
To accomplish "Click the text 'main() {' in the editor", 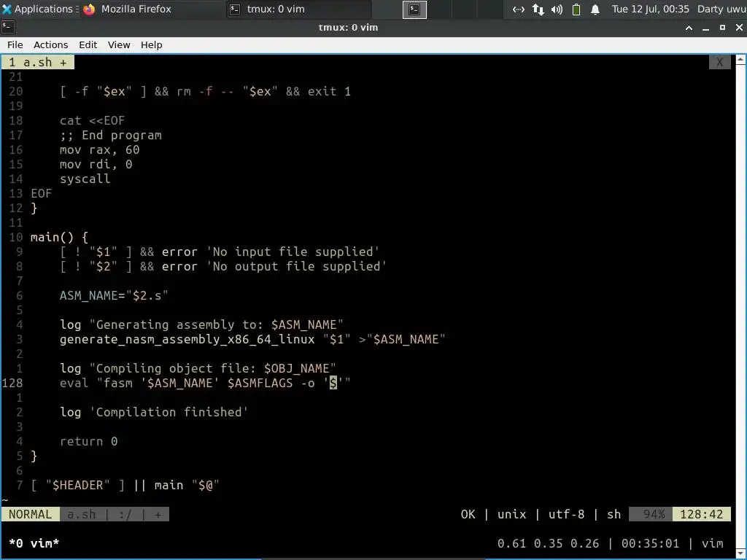I will 59,237.
